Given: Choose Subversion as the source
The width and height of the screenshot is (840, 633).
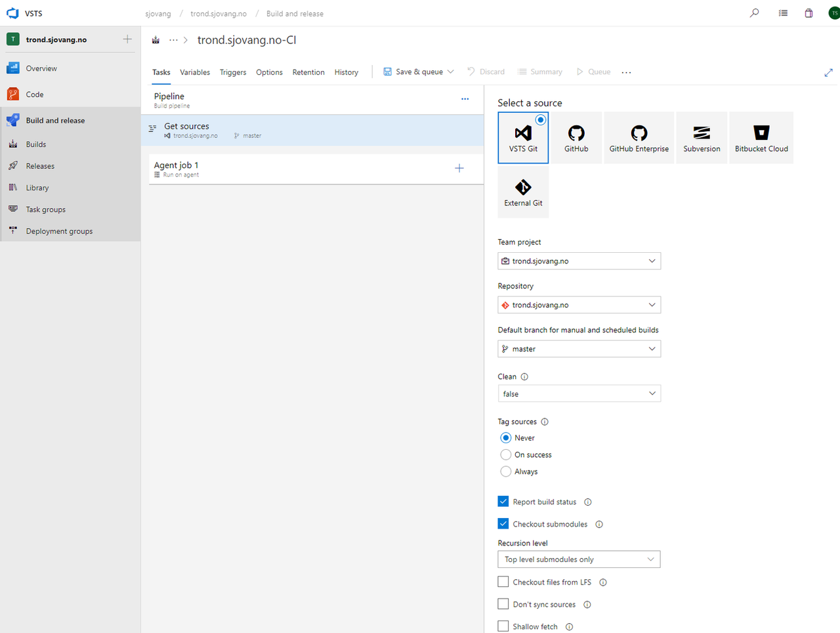Looking at the screenshot, I should tap(701, 137).
